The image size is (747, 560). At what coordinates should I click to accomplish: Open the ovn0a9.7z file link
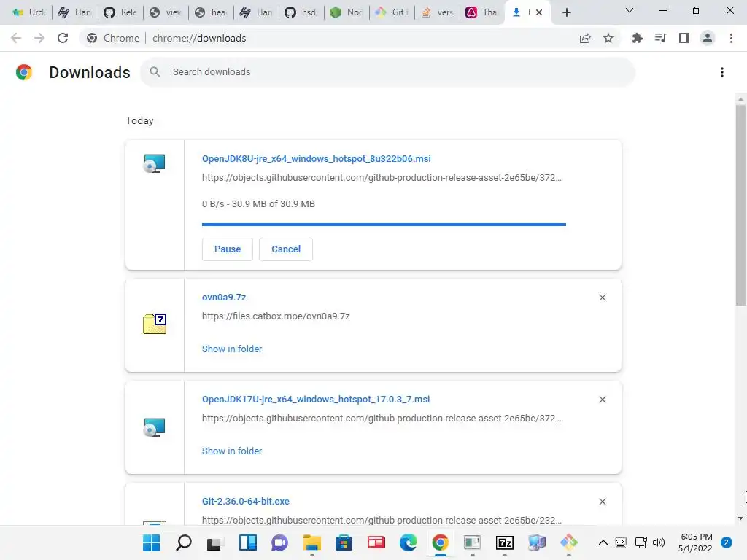click(224, 297)
